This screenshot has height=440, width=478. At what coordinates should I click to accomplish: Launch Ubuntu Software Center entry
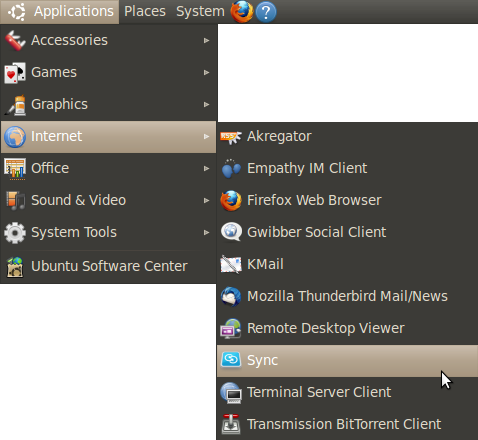[109, 266]
